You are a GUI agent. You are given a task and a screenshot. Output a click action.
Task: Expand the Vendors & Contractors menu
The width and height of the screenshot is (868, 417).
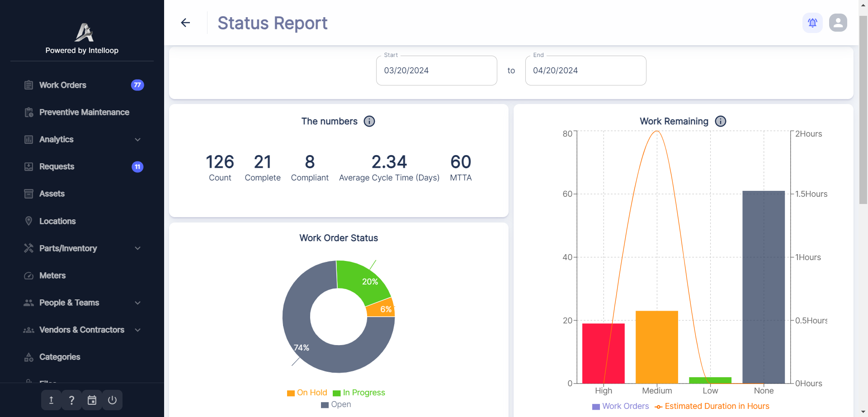pyautogui.click(x=137, y=329)
